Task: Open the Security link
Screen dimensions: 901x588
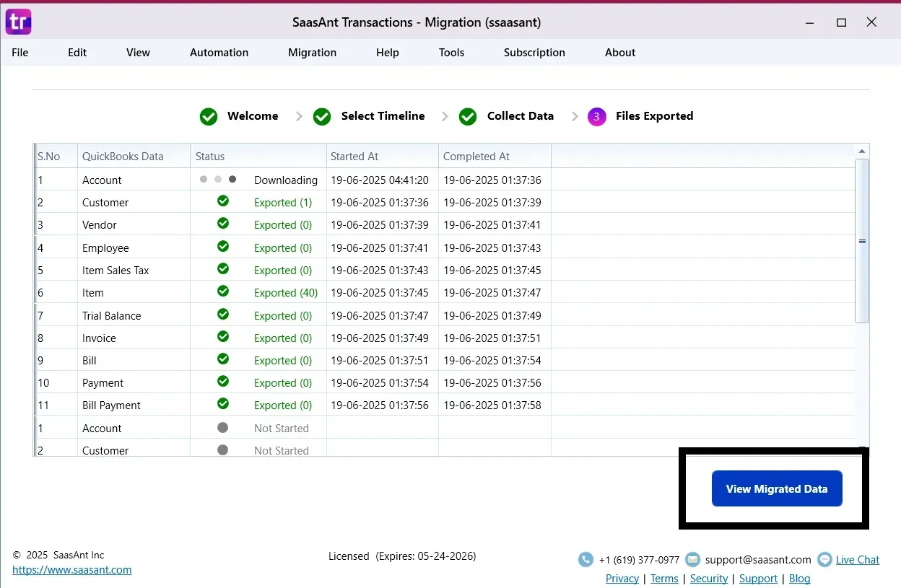Action: 709,579
